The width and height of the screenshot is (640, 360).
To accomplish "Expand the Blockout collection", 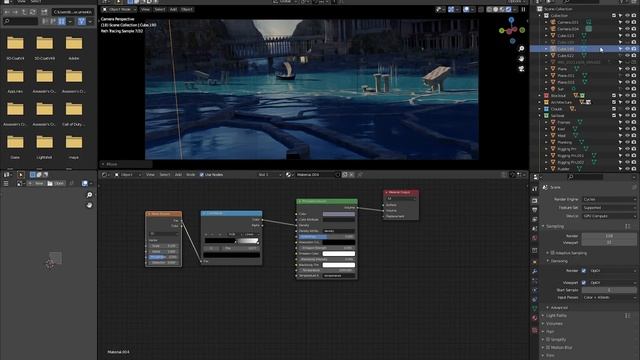I will click(x=540, y=96).
